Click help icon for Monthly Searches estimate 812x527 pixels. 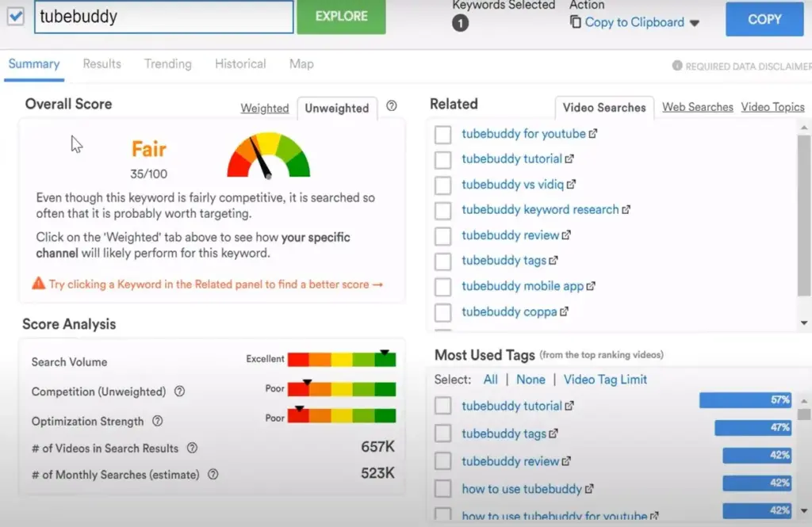[x=213, y=475]
